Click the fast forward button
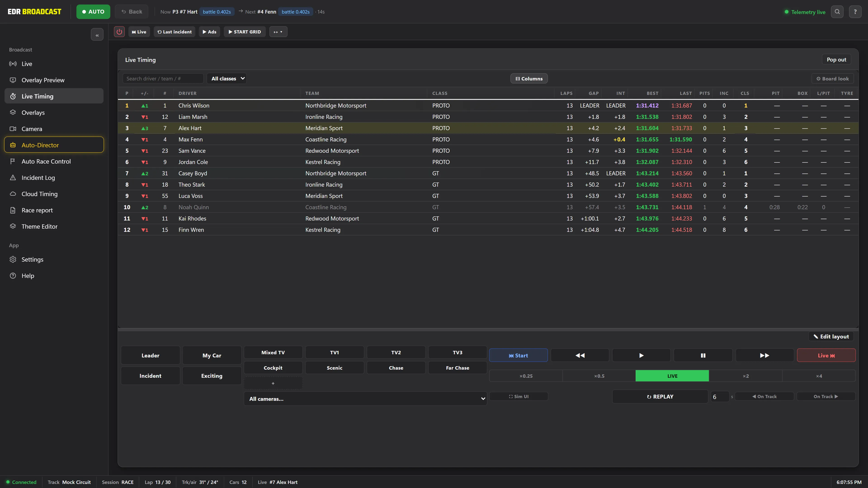Screen dimensions: 868x488 click(x=764, y=355)
